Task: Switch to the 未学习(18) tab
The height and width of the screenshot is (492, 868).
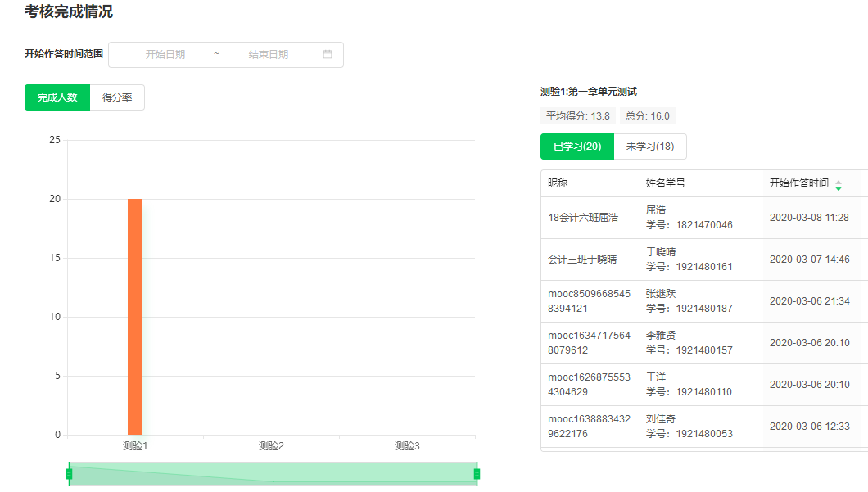Action: click(x=650, y=147)
